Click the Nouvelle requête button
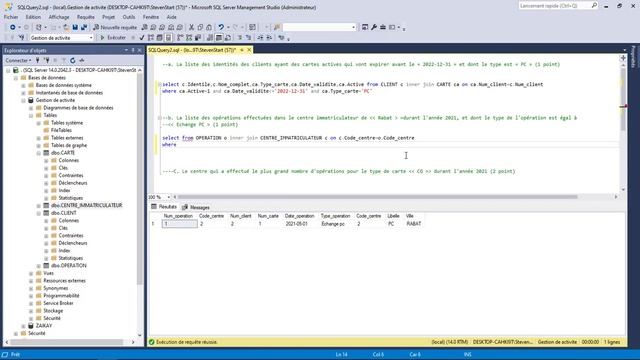640x360 pixels. point(115,27)
